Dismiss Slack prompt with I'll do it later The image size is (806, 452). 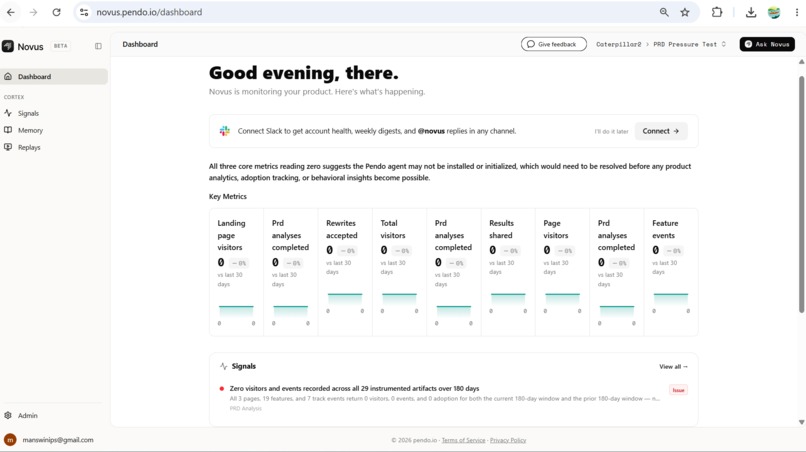tap(611, 132)
